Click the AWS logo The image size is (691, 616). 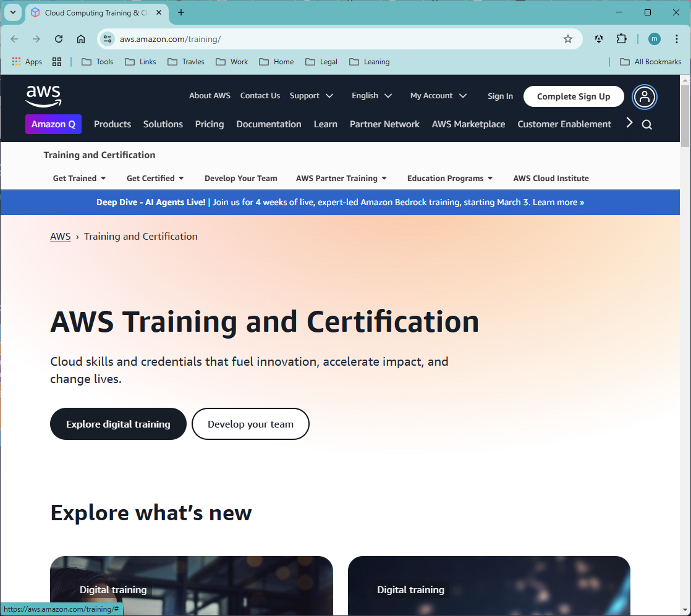43,96
